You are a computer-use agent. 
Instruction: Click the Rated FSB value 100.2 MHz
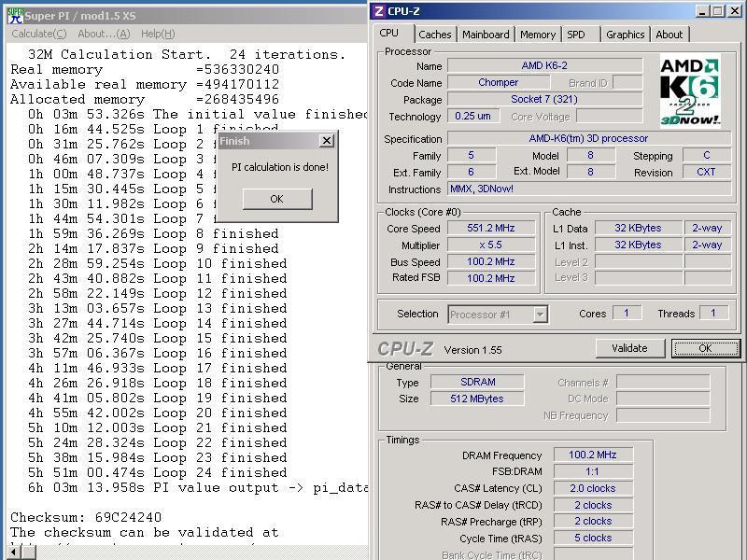click(x=491, y=278)
